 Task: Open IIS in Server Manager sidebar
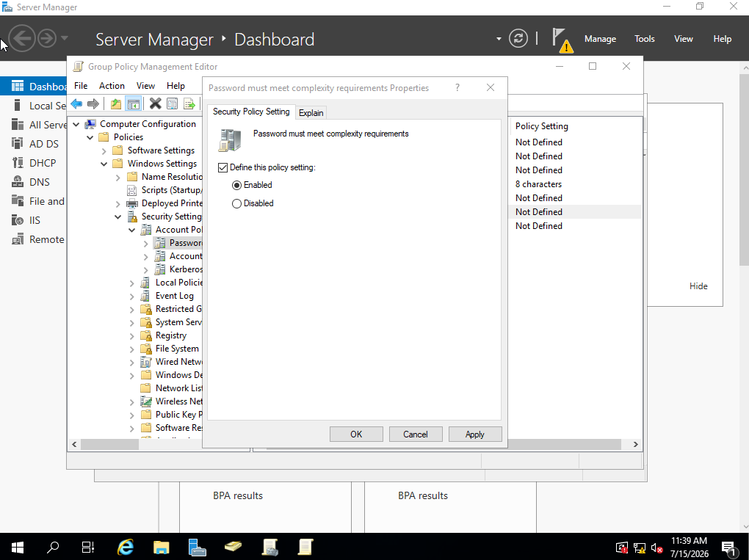34,220
